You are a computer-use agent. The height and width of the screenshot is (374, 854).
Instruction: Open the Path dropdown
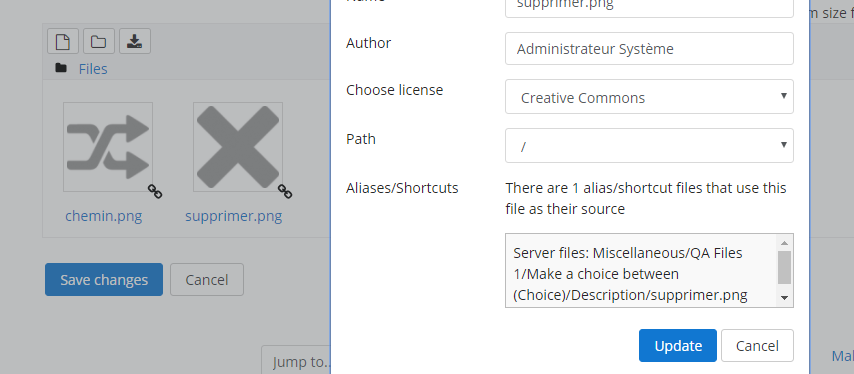point(649,145)
